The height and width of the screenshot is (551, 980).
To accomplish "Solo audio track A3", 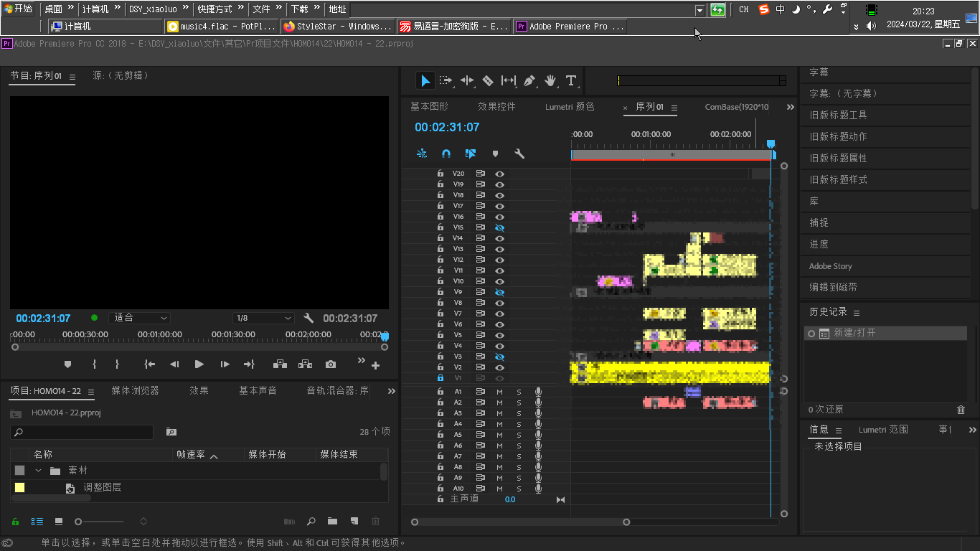I will 519,413.
